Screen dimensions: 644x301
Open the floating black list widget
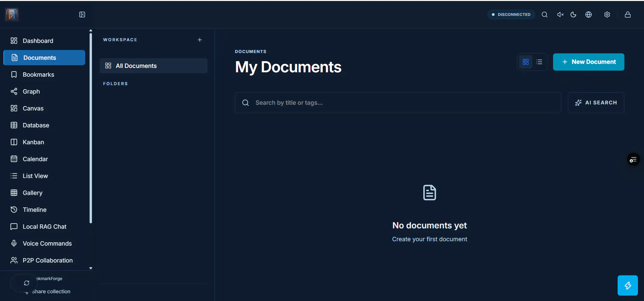point(634,159)
